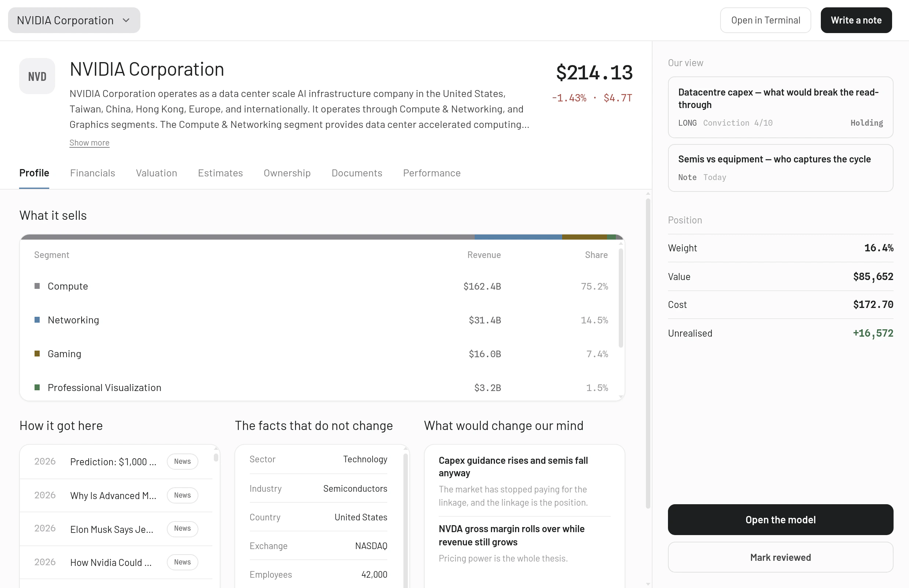
Task: Click the Mark reviewed button
Action: pos(780,558)
